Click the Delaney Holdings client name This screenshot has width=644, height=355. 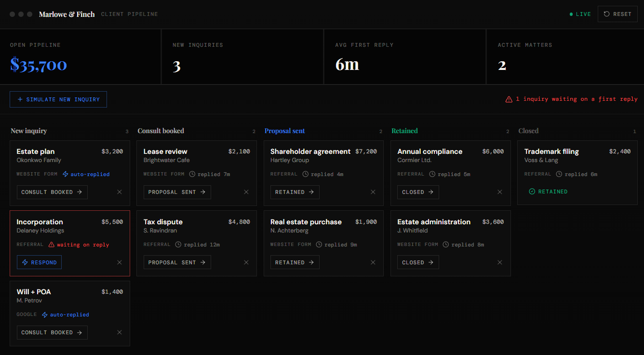pyautogui.click(x=40, y=231)
